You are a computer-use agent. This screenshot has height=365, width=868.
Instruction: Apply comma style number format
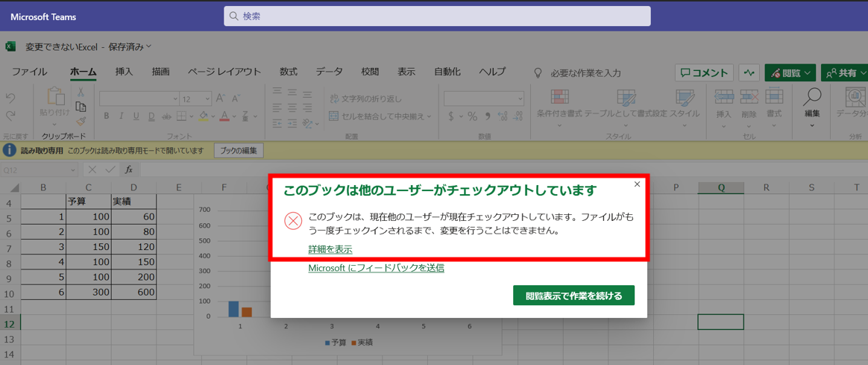(488, 116)
